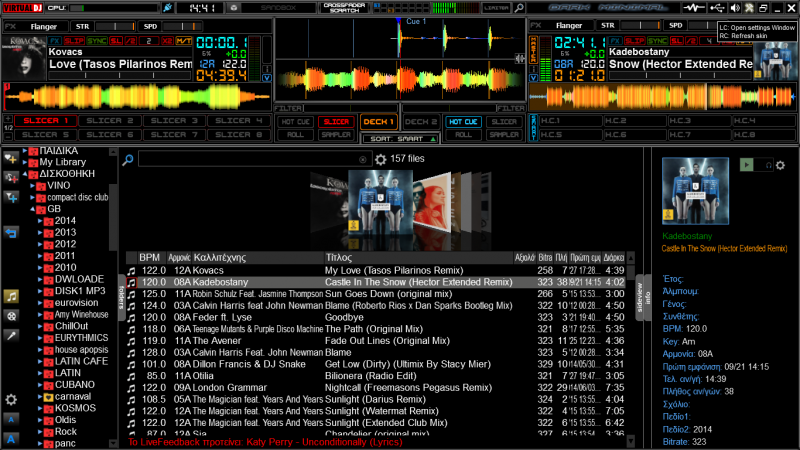Click the play button in the info panel

pos(746,165)
